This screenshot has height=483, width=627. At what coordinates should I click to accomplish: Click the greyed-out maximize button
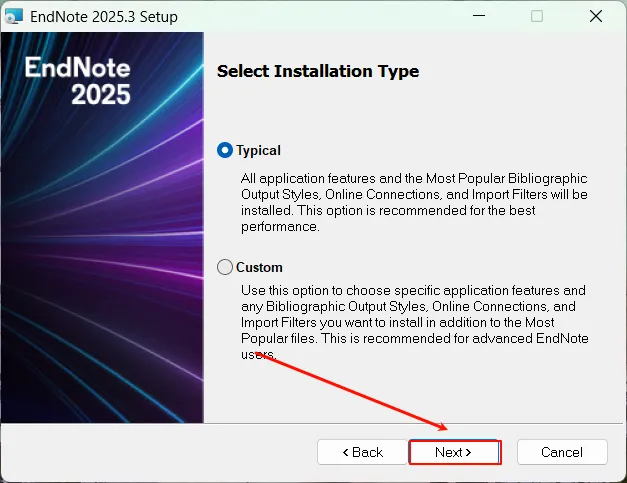537,16
